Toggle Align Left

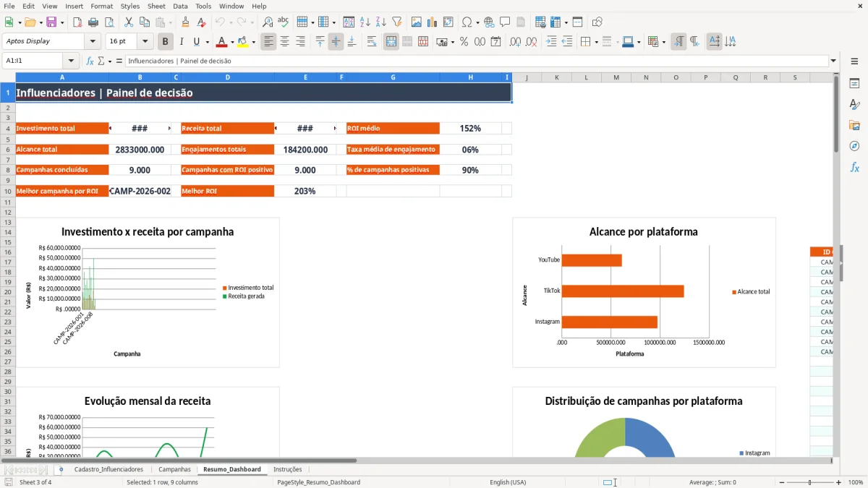[268, 42]
